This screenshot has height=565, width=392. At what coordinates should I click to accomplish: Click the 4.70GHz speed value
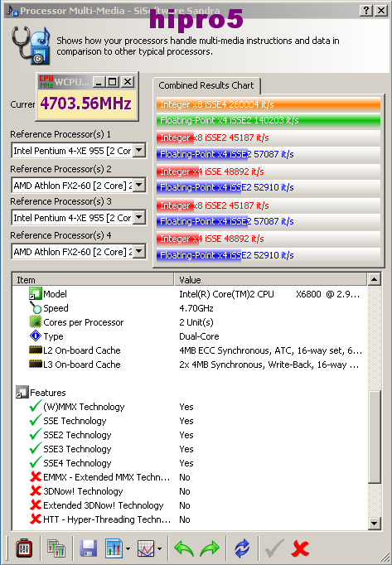[196, 308]
